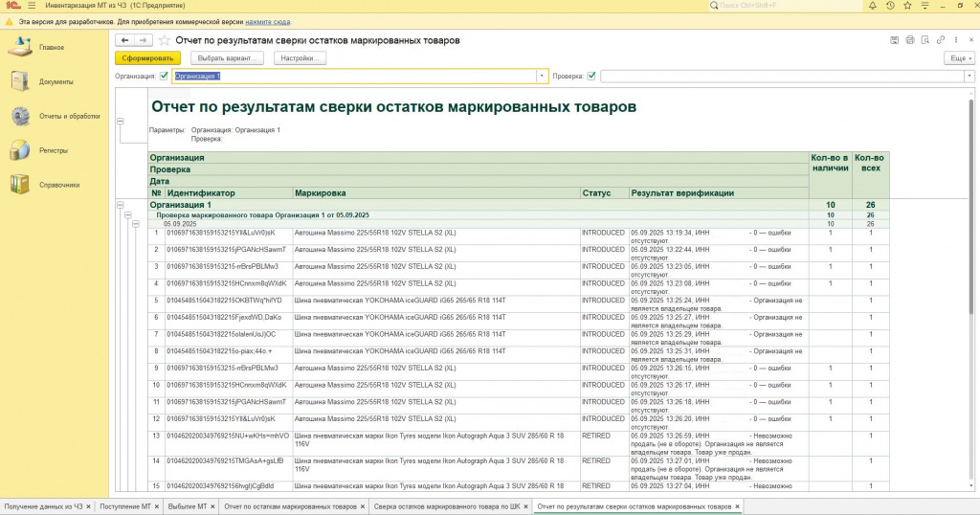This screenshot has width=980, height=515.
Task: Close the Поступление МТ tab
Action: [x=157, y=507]
